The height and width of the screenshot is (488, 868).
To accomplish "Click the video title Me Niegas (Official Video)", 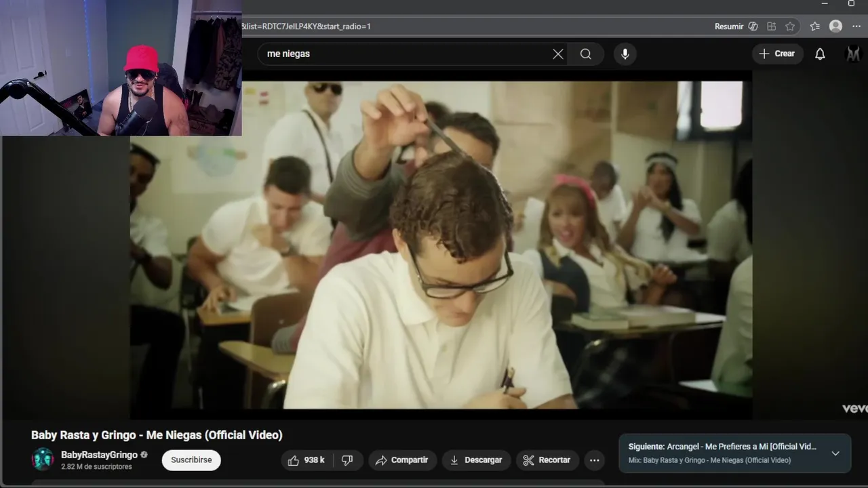I will (x=157, y=435).
